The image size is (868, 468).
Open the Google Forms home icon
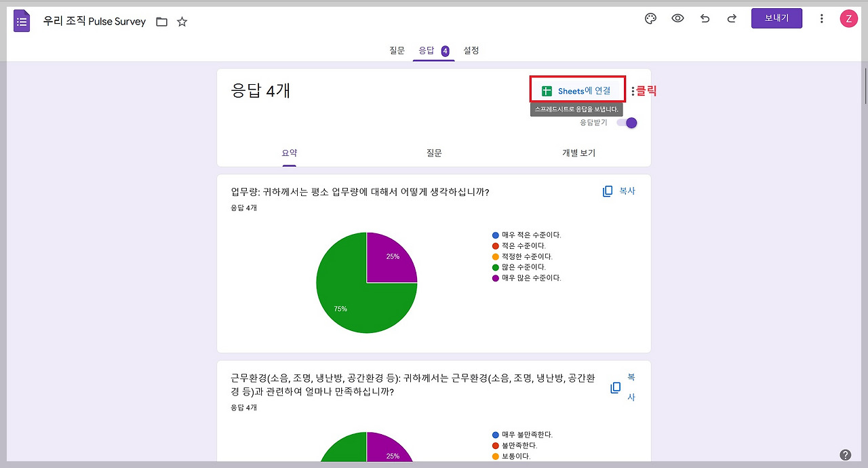pos(22,21)
